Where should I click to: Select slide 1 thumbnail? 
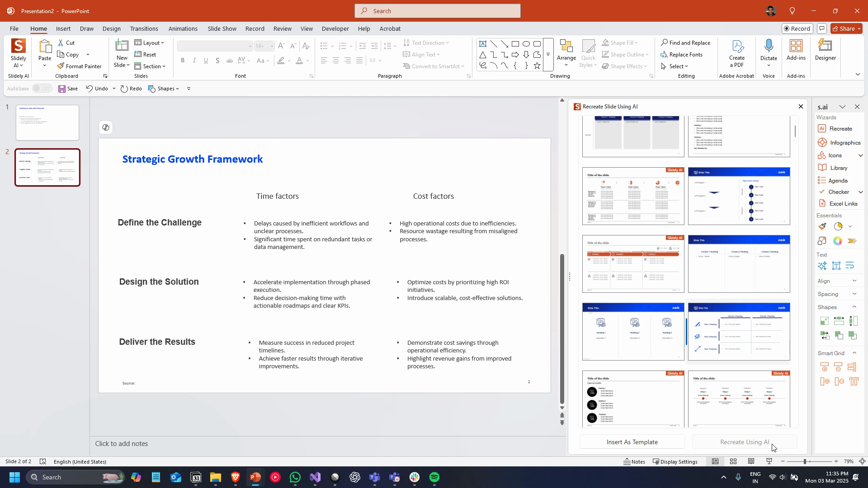coord(47,122)
